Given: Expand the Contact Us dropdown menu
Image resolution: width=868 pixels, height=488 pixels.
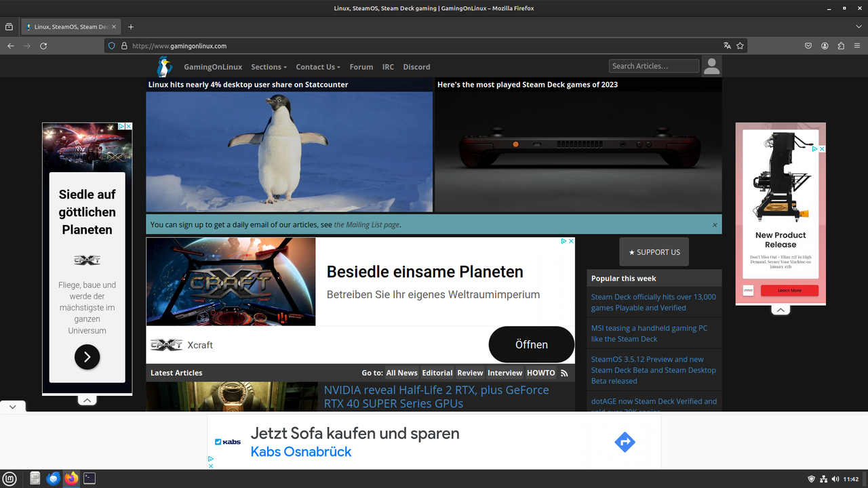Looking at the screenshot, I should point(318,67).
